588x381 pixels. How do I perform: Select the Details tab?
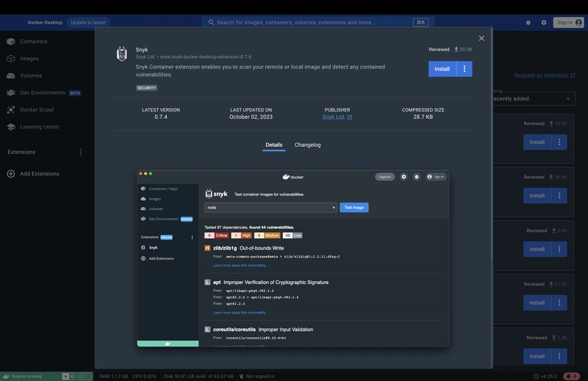click(273, 145)
